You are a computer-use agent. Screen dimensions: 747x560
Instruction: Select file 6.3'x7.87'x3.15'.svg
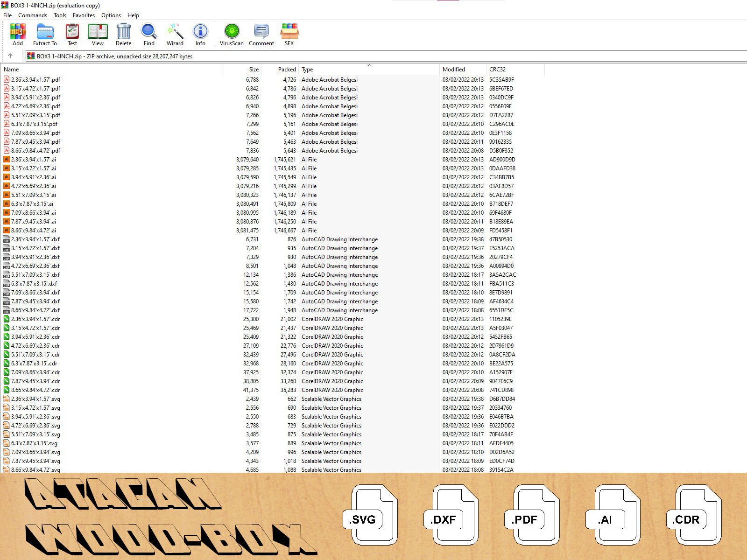tap(34, 443)
